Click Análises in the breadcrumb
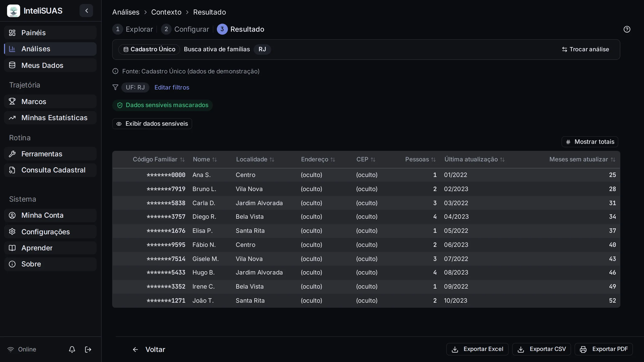Screen dimensions: 644x362 click(x=126, y=12)
